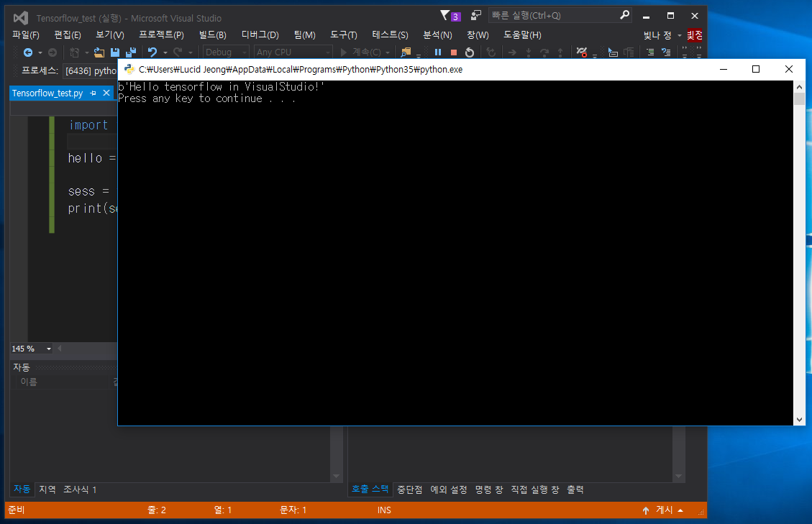Switch to the 지역 (Locals) tab

click(47, 489)
